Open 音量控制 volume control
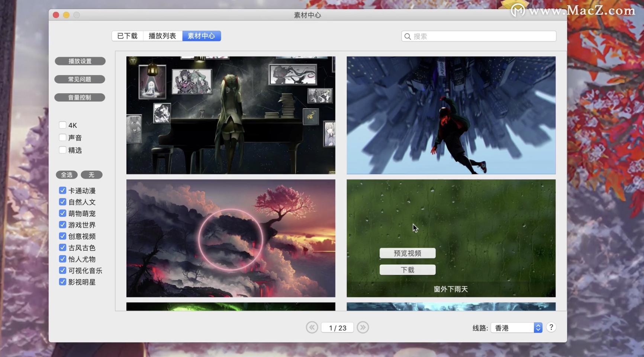644x357 pixels. (x=80, y=97)
